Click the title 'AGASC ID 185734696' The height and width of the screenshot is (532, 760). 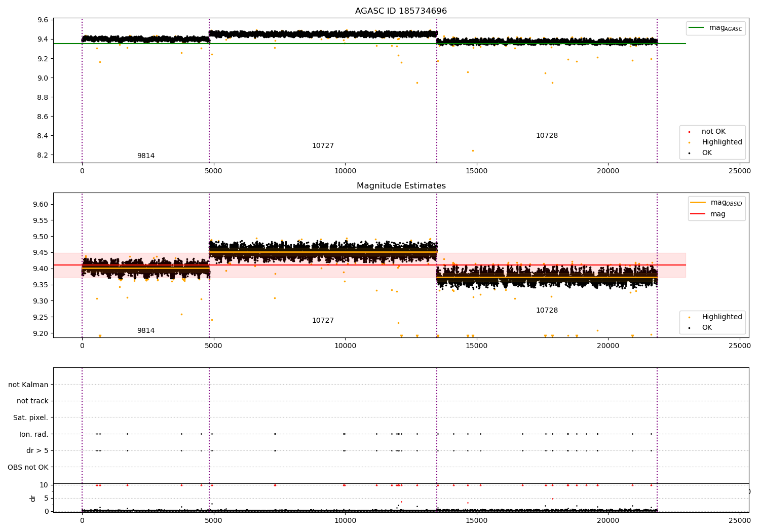pos(401,11)
